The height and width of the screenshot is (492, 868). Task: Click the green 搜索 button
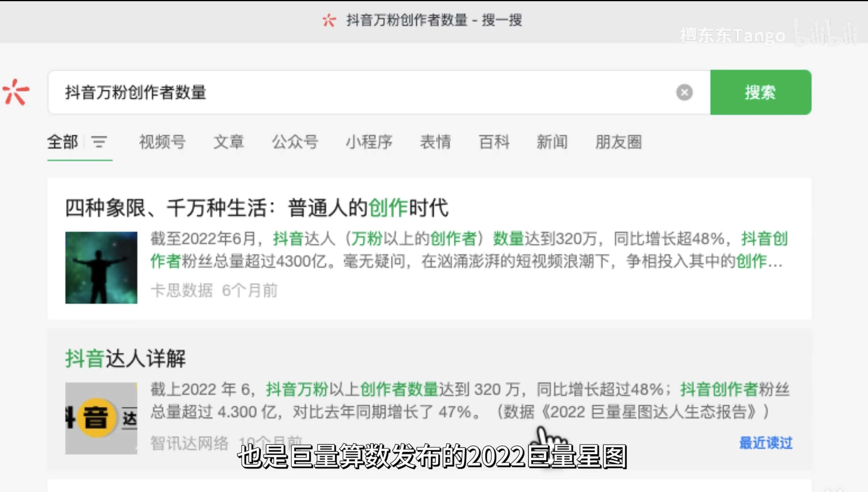(761, 92)
